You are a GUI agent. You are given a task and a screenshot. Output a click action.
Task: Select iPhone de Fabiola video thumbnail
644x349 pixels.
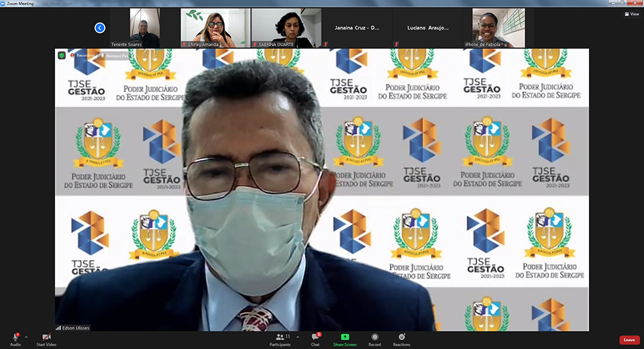coord(498,28)
